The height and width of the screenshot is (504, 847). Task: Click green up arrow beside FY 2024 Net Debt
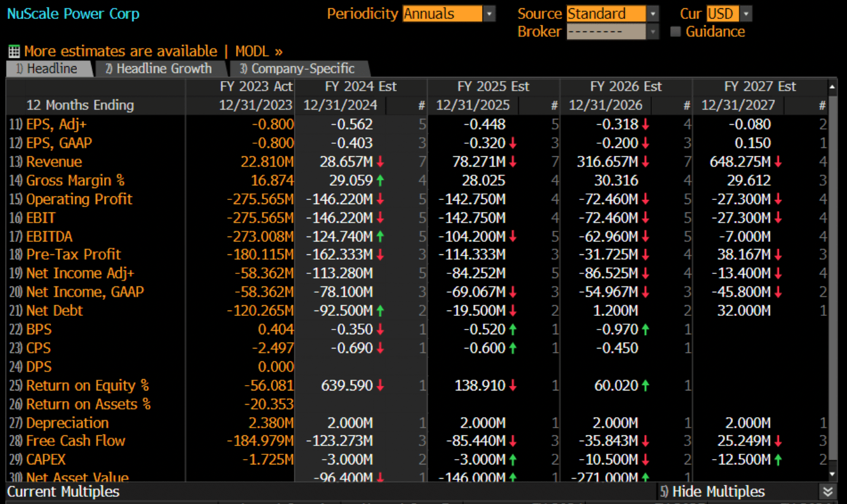pyautogui.click(x=380, y=311)
